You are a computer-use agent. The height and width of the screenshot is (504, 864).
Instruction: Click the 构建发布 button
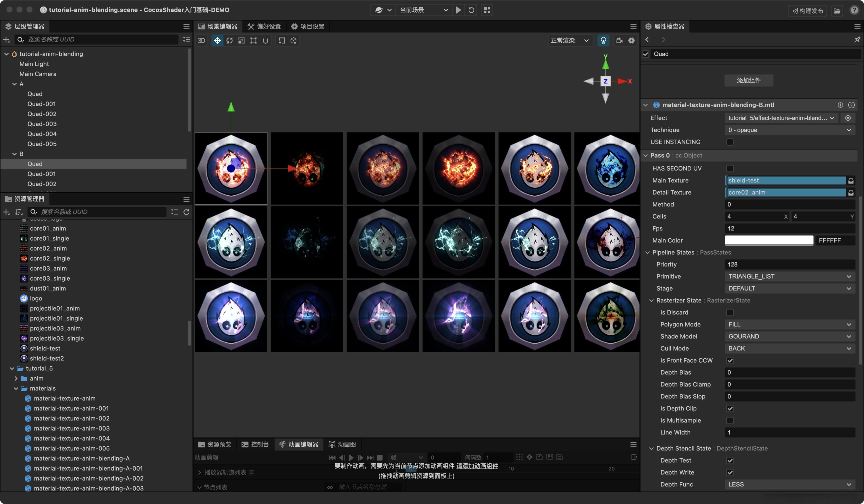coord(808,11)
